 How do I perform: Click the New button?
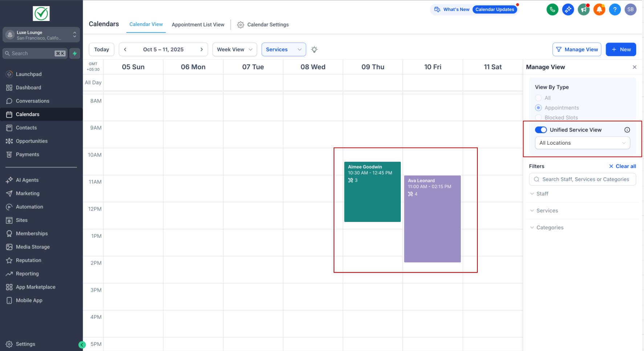(621, 49)
